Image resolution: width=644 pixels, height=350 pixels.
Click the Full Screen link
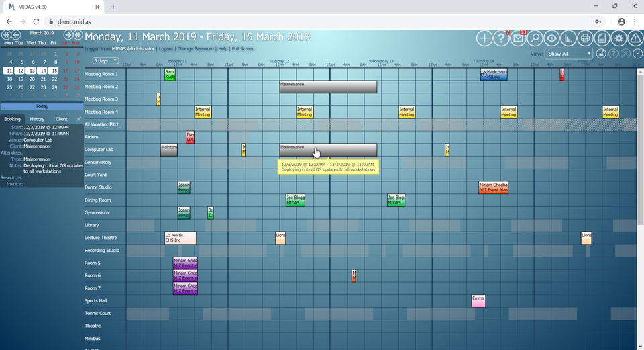(243, 48)
